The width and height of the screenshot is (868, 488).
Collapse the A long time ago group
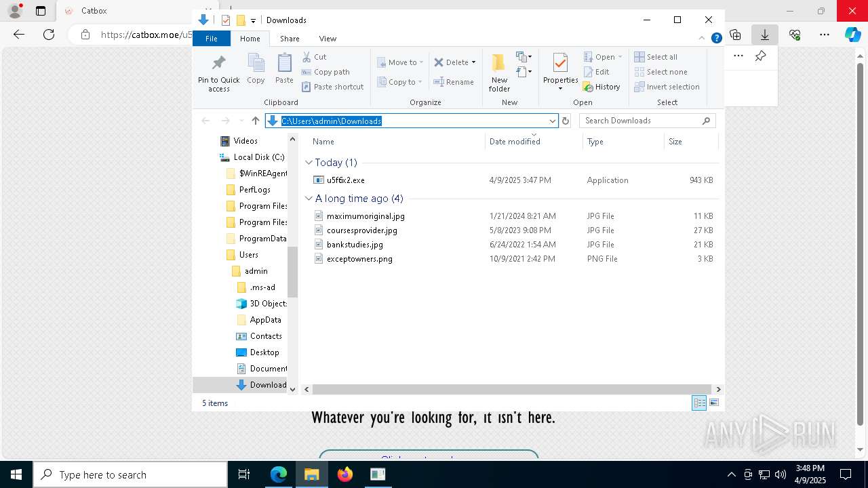coord(309,199)
